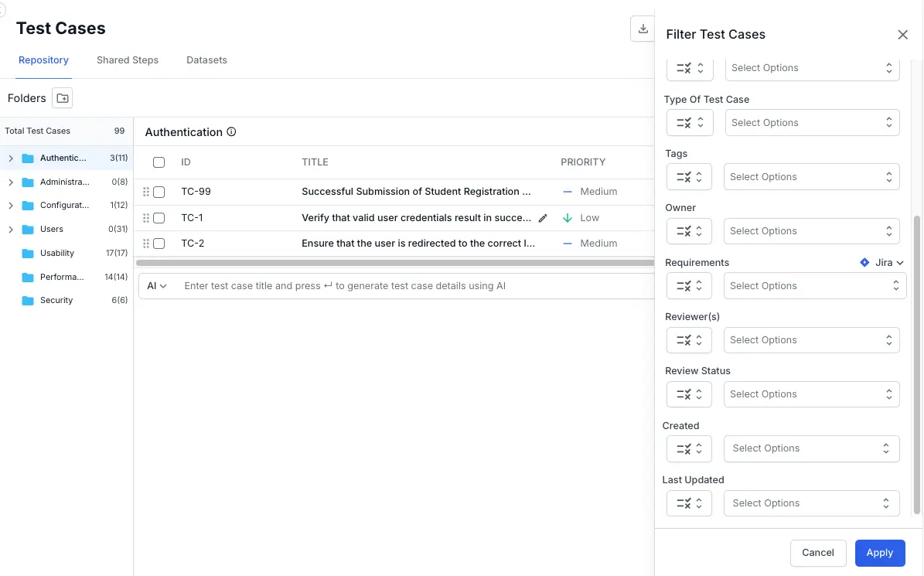
Task: Open the Security folder icon
Action: click(28, 301)
